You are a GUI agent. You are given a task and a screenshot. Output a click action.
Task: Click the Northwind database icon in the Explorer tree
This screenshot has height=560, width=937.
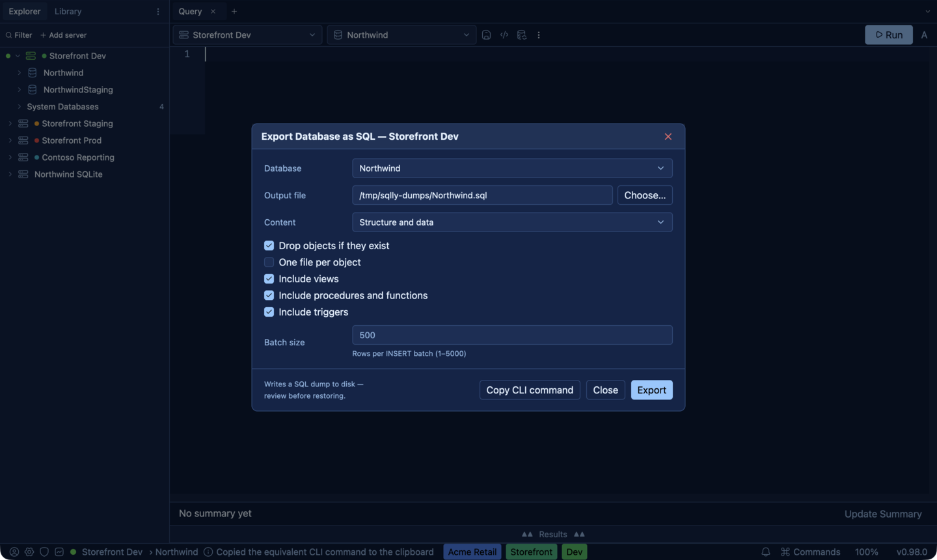(33, 73)
